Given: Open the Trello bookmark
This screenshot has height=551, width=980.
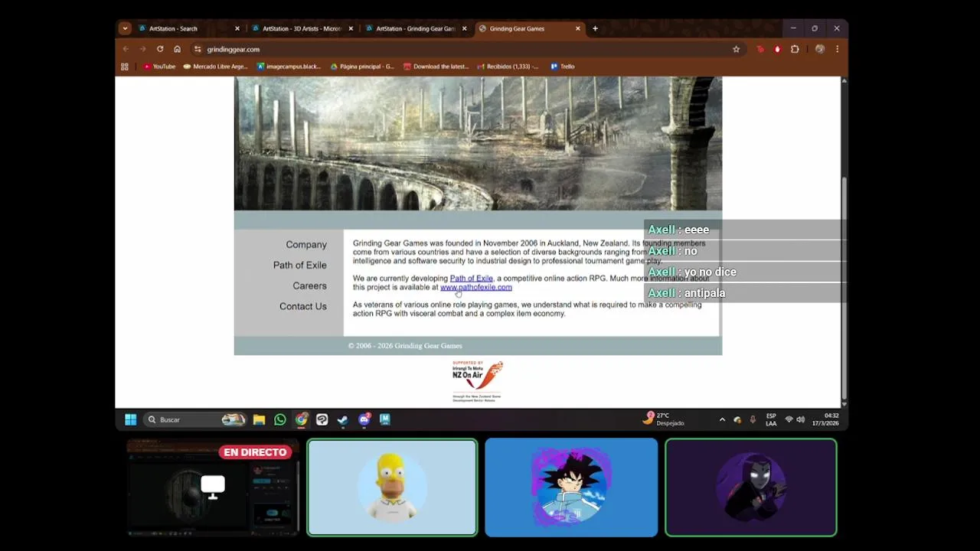Looking at the screenshot, I should pos(563,67).
